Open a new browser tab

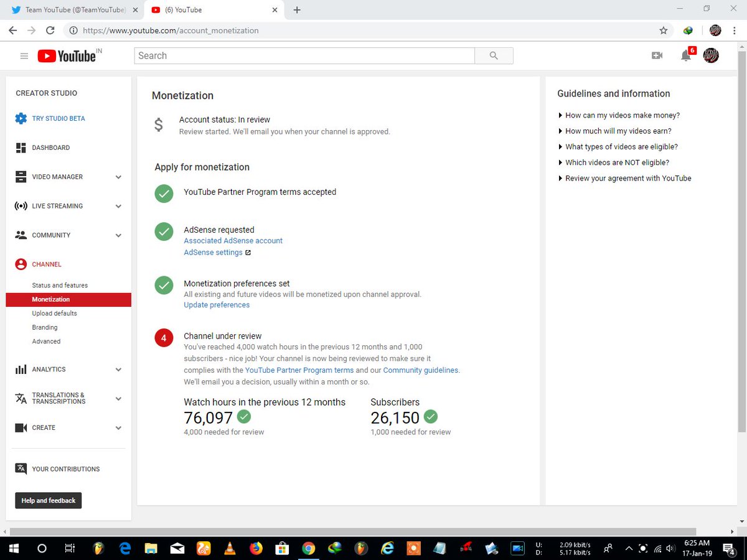coord(297,10)
